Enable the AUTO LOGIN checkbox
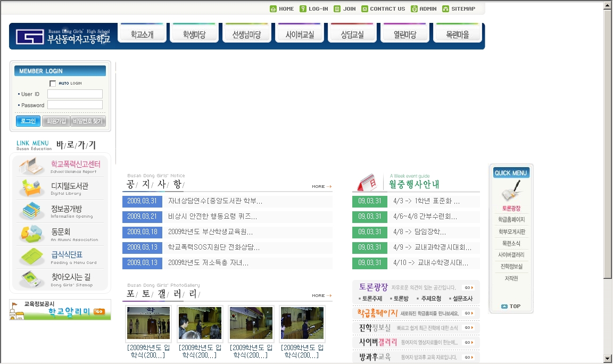This screenshot has height=364, width=613. pyautogui.click(x=53, y=84)
